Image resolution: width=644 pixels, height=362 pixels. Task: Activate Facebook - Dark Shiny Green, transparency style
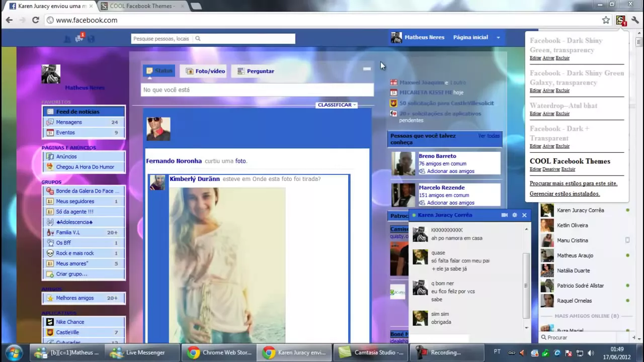pos(548,58)
